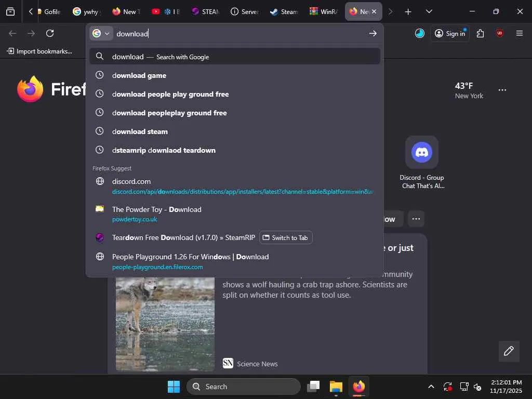Viewport: 532px width, 399px height.
Task: Open the Extensions puzzle icon
Action: pos(480,33)
